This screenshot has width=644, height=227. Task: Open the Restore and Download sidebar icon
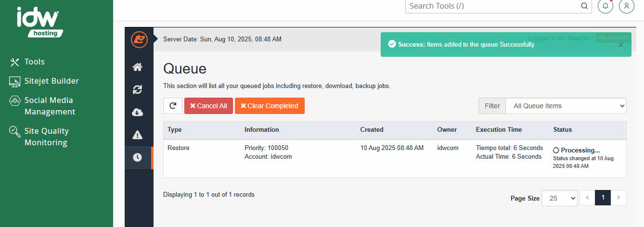coord(138,89)
